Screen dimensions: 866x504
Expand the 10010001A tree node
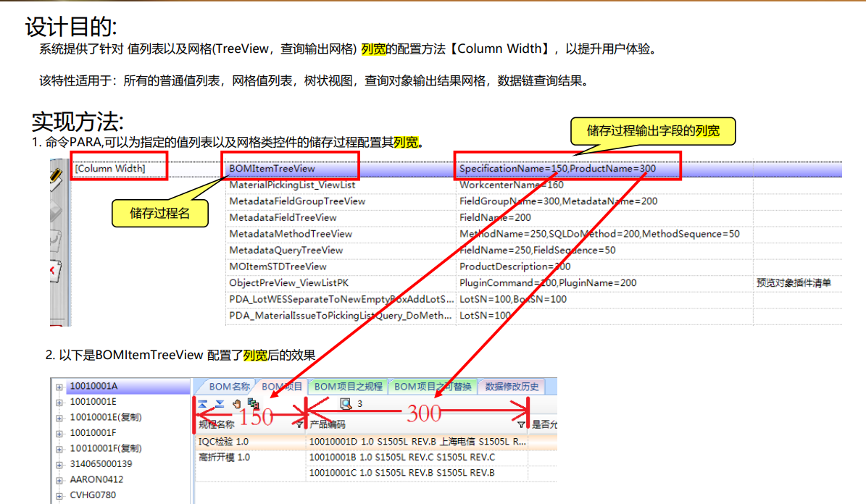(59, 387)
